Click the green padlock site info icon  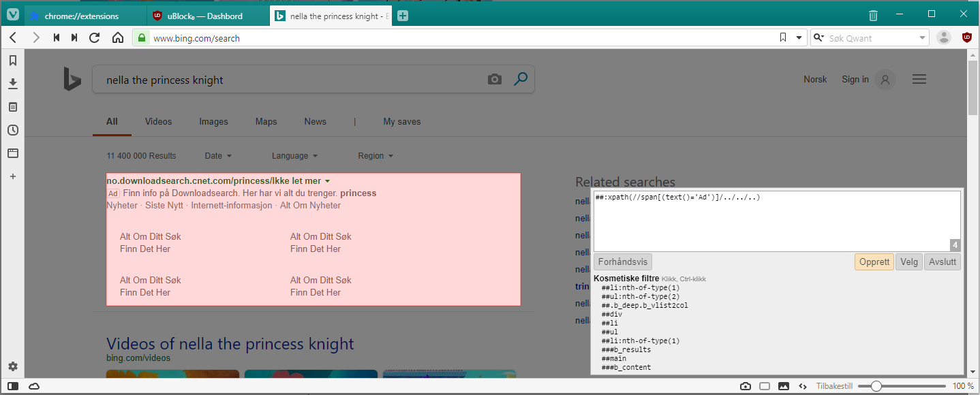coord(142,38)
